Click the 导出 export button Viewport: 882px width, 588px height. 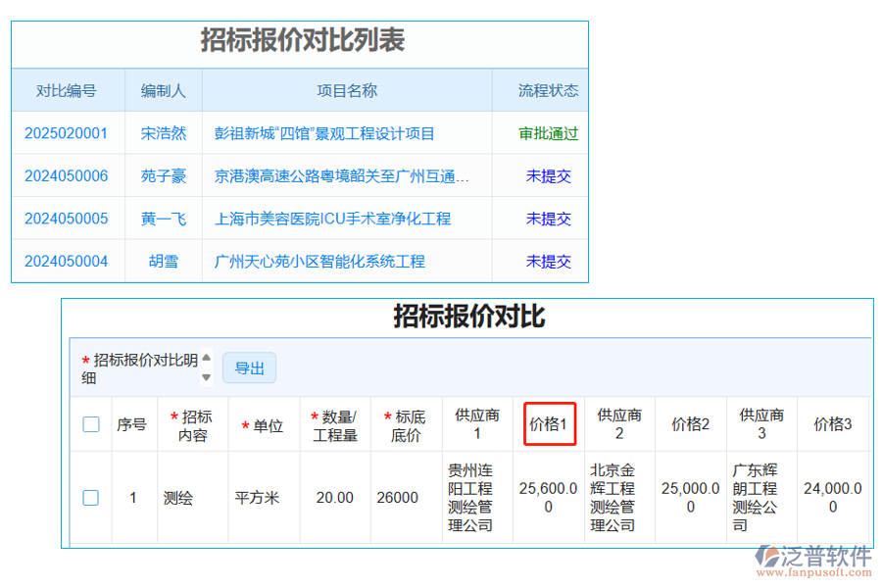coord(249,367)
